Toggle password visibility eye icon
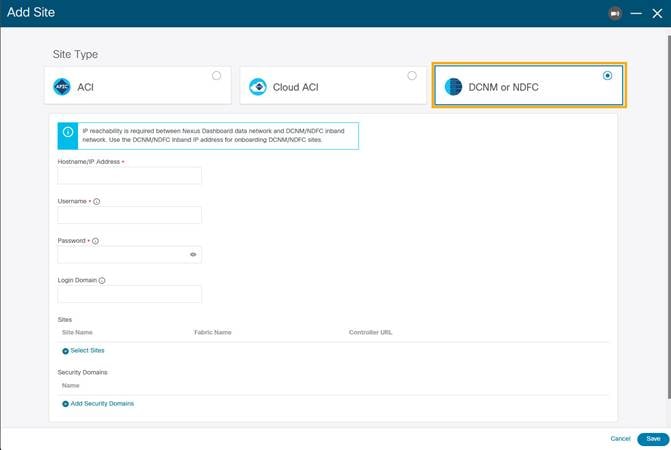 pos(193,255)
